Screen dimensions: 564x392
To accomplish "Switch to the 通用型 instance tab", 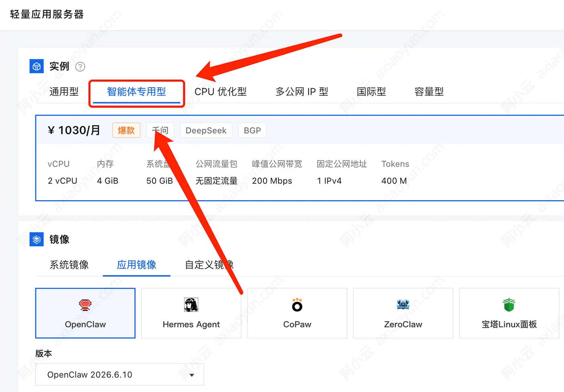I will click(x=64, y=92).
